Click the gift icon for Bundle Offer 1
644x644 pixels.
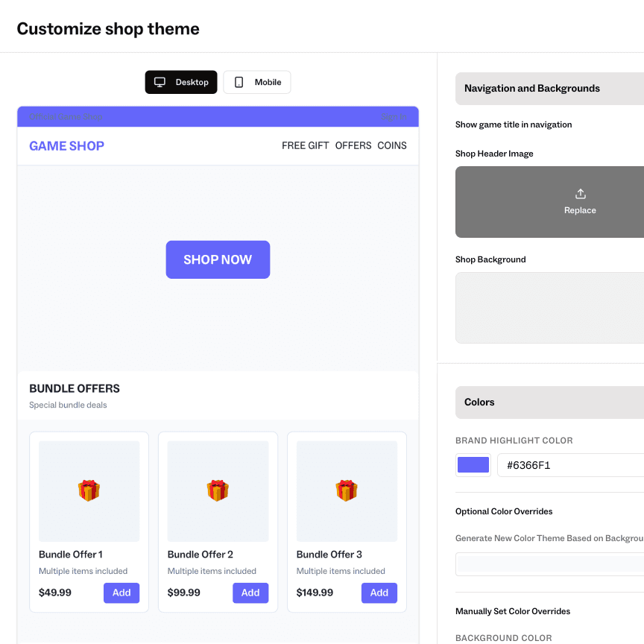pyautogui.click(x=89, y=489)
